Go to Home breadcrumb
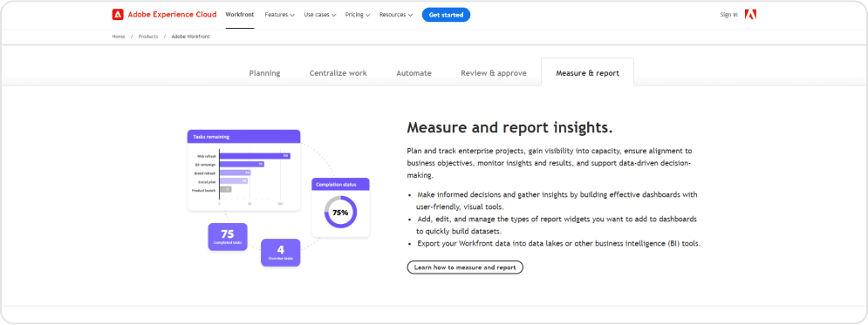This screenshot has height=325, width=868. (x=119, y=37)
